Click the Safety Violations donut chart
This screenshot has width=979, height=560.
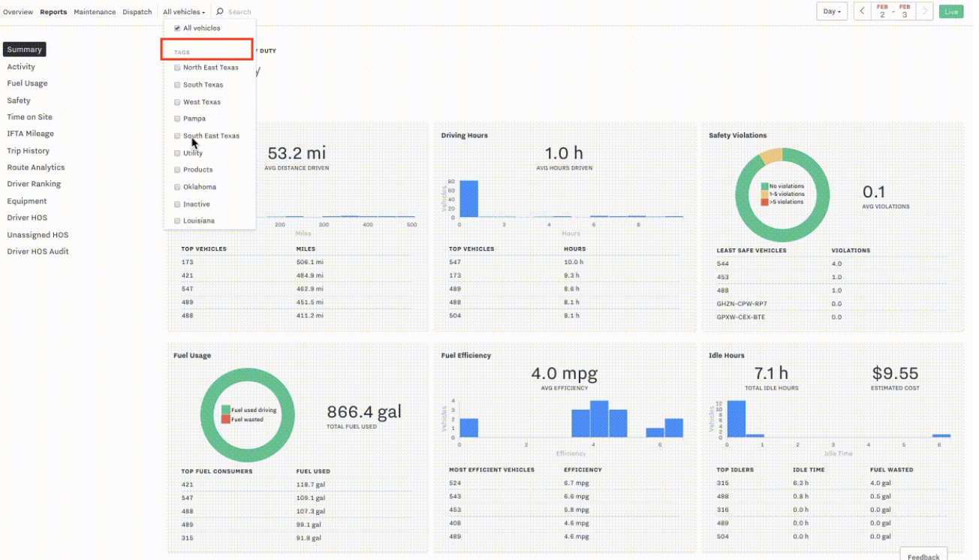click(x=782, y=194)
